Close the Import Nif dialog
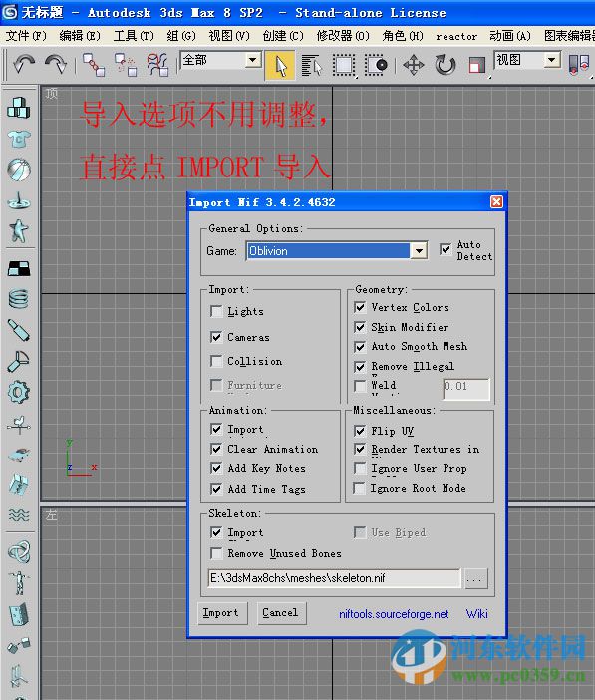This screenshot has width=595, height=700. pyautogui.click(x=496, y=202)
